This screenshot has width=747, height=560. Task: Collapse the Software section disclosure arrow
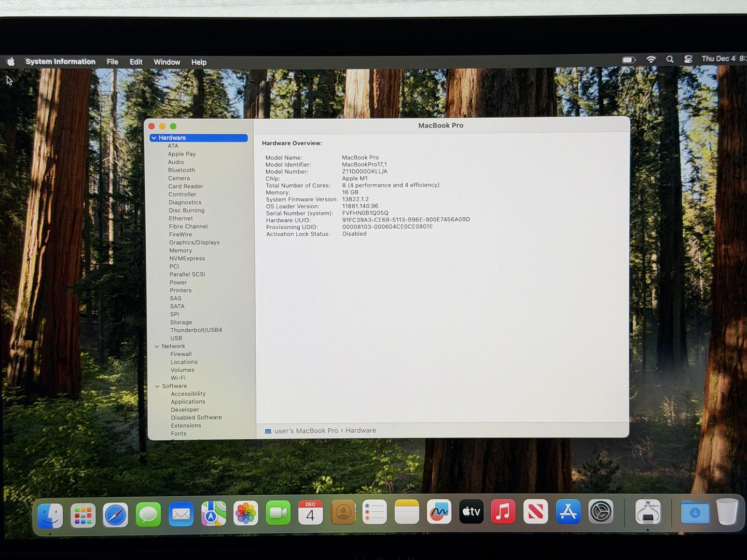(158, 386)
